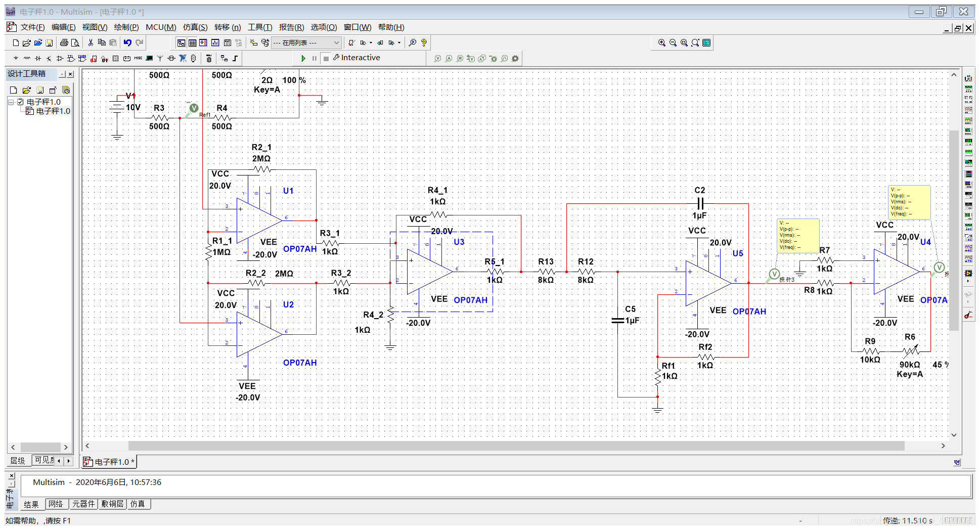
Task: Switch to the 层级 hierarchy tab
Action: coord(18,461)
